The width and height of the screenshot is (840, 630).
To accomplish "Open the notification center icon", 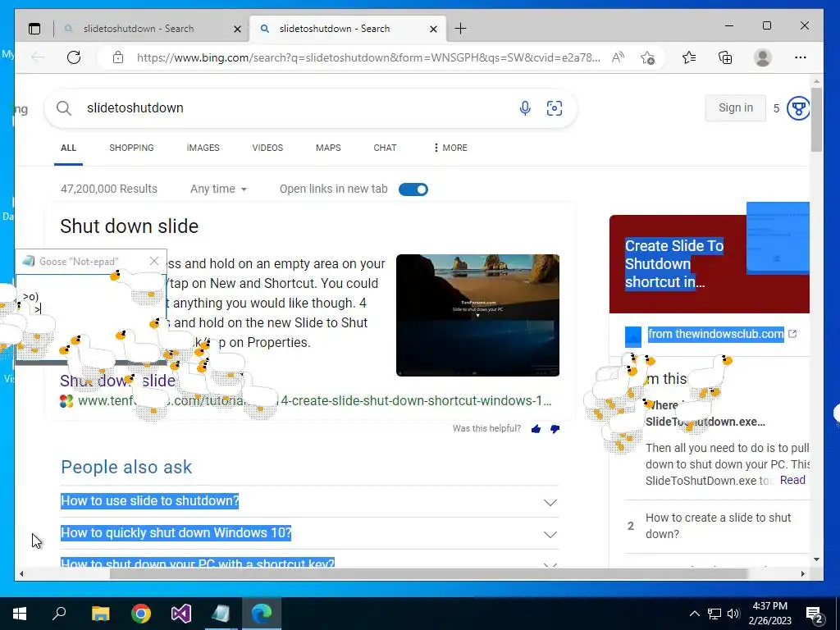I will 815,614.
